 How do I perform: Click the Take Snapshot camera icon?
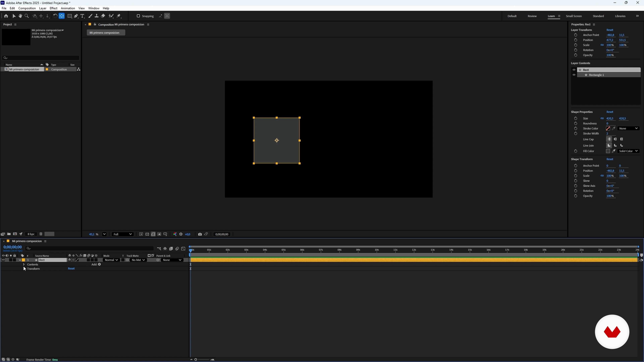200,234
